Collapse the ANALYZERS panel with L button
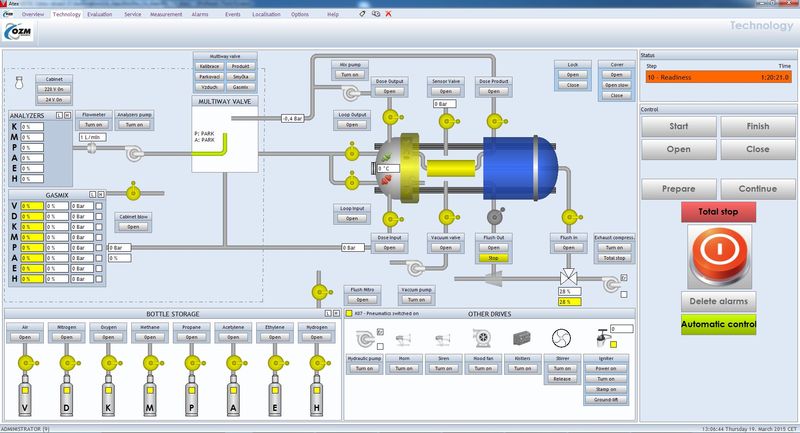Viewport: 800px width, 433px height. (x=59, y=116)
